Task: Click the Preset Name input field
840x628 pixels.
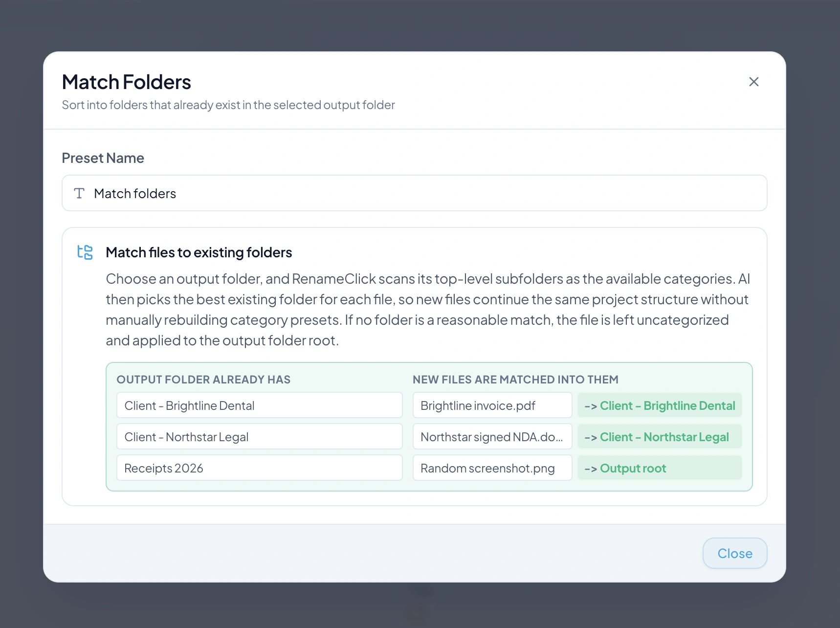Action: coord(420,193)
